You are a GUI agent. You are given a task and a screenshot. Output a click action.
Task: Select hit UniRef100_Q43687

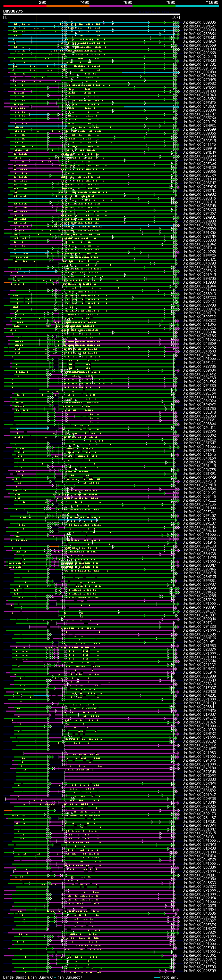point(199,106)
